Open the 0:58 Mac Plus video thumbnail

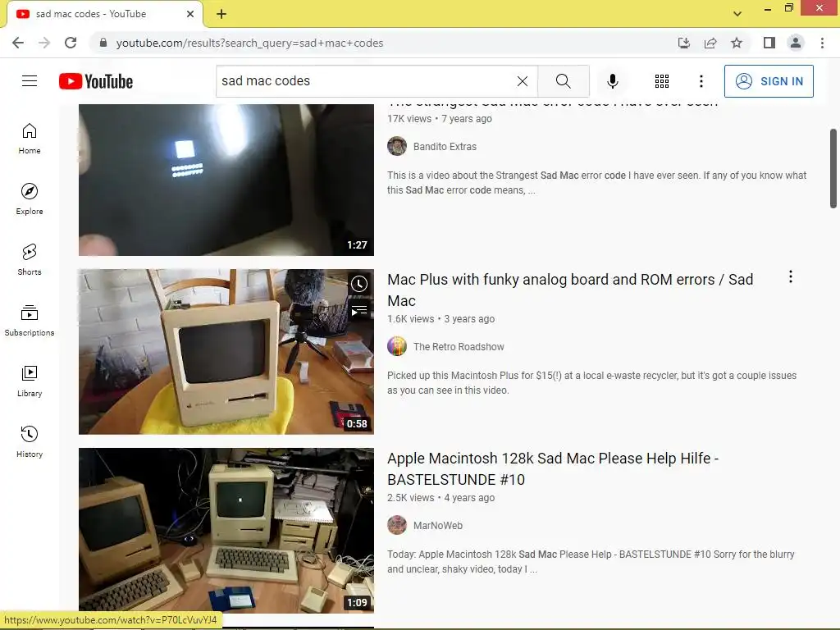tap(226, 351)
